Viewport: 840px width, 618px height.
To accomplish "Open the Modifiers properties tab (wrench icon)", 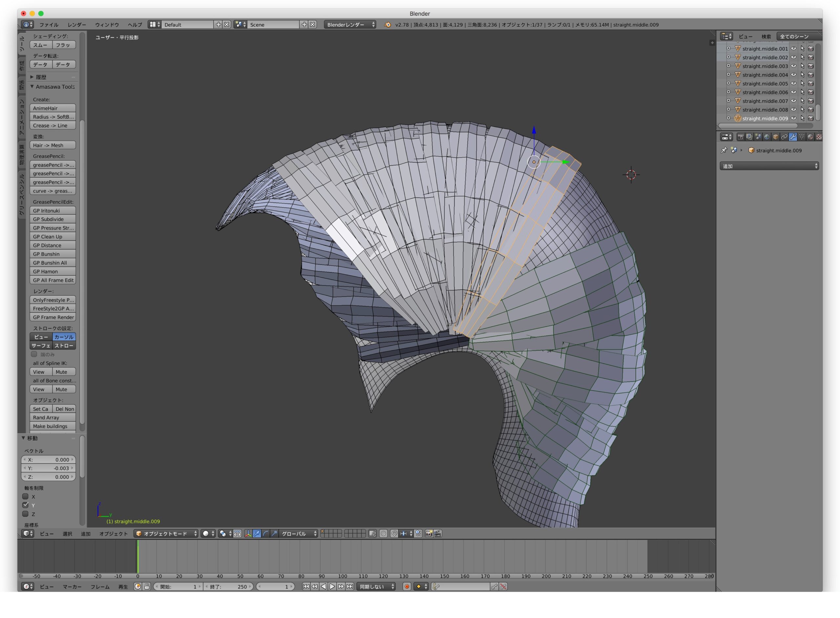I will pos(793,137).
